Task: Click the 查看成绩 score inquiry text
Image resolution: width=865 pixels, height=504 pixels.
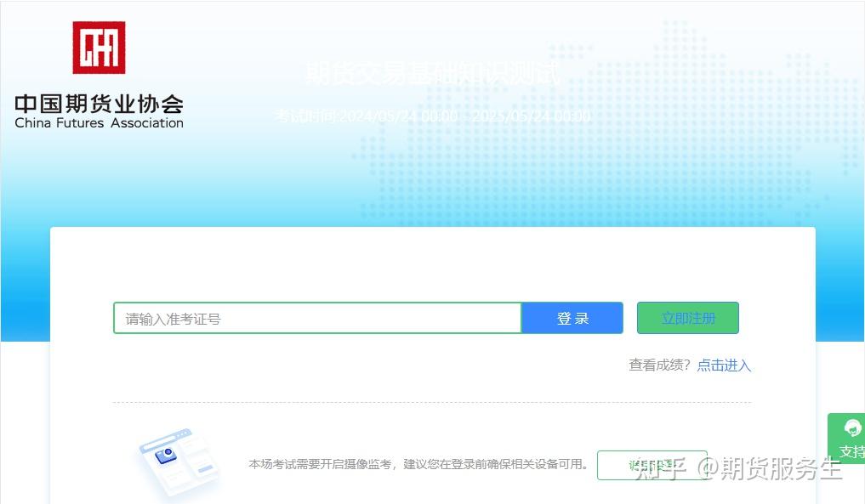Action: click(659, 365)
